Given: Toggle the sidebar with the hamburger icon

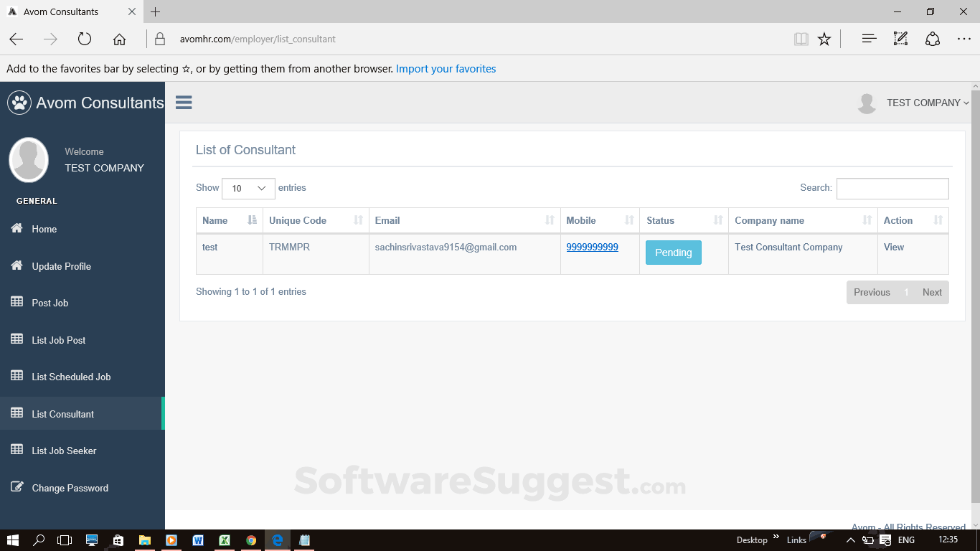Looking at the screenshot, I should (x=184, y=102).
